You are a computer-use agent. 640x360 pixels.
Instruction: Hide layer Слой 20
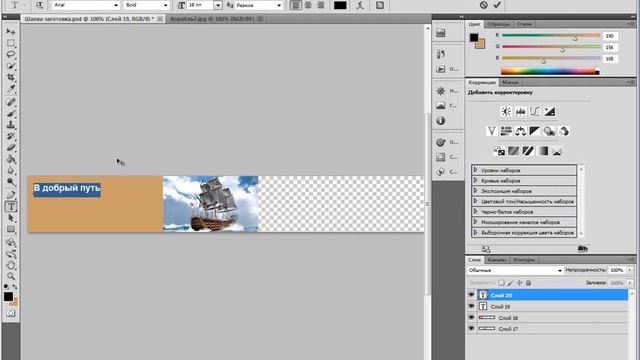coord(471,295)
